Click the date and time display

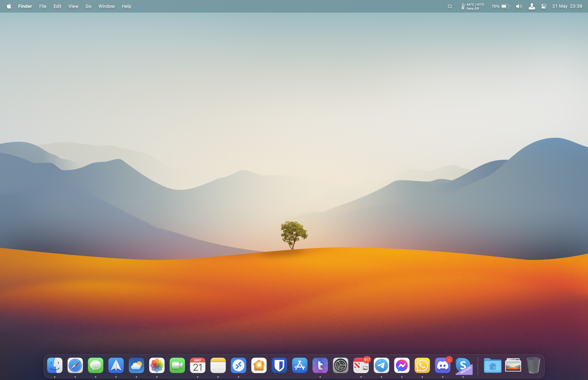[567, 6]
